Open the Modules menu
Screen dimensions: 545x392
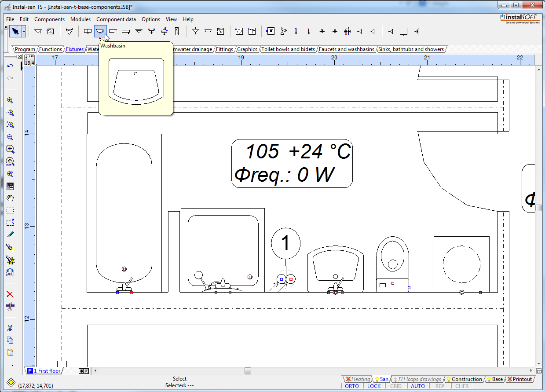80,19
